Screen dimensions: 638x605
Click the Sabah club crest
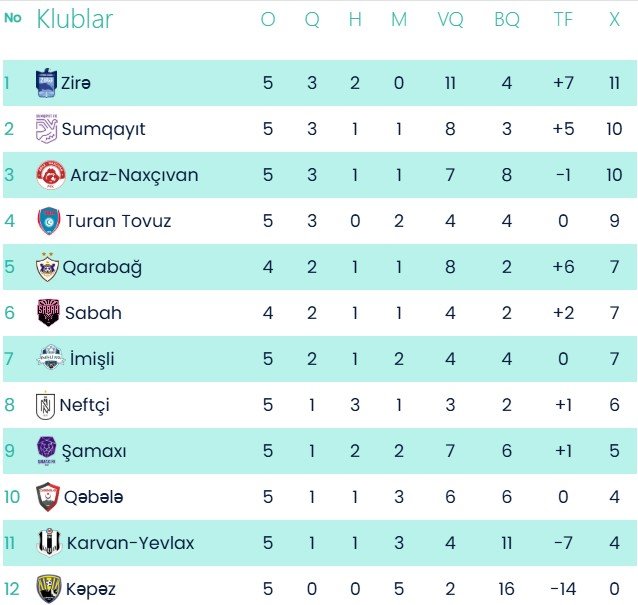pyautogui.click(x=48, y=313)
